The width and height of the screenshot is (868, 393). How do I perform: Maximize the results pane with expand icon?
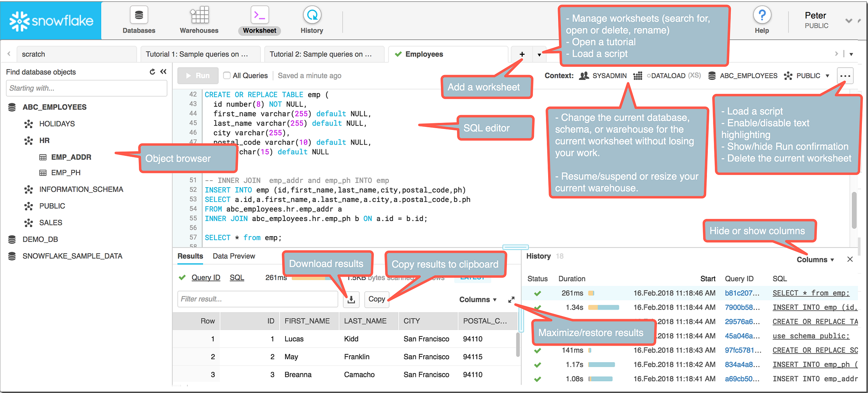tap(511, 300)
